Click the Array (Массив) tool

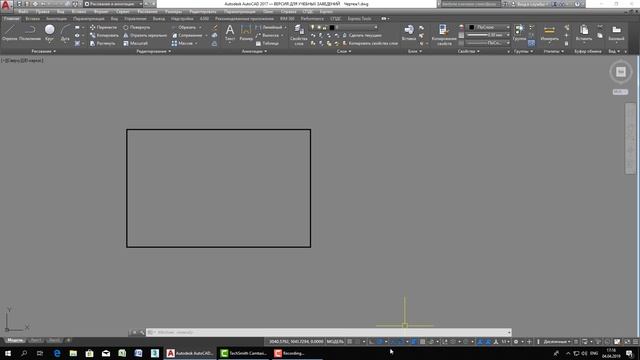point(182,43)
